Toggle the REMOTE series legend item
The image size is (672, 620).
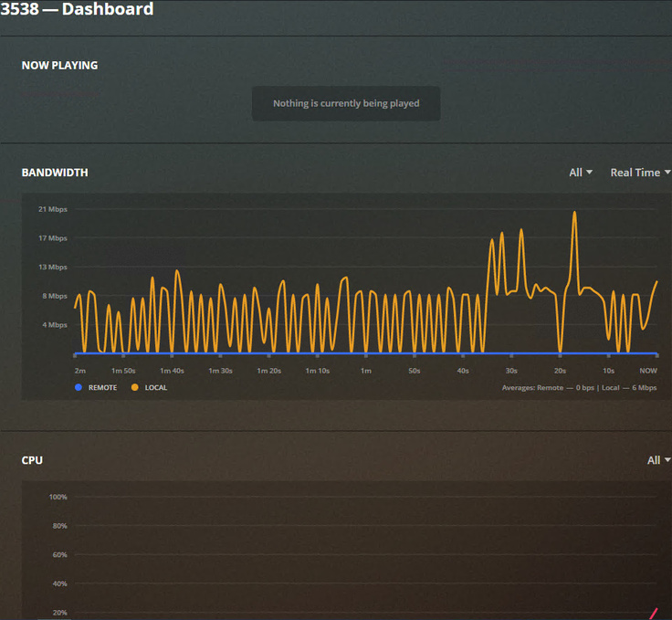96,387
